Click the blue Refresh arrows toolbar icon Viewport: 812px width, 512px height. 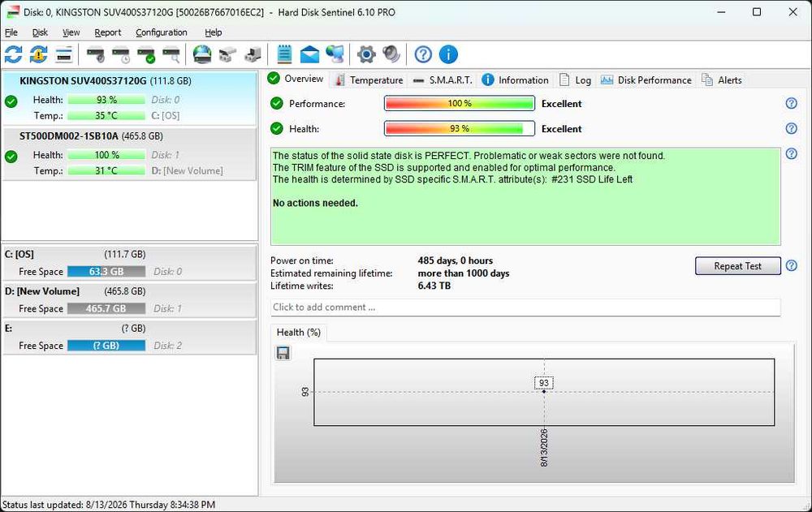pyautogui.click(x=14, y=54)
